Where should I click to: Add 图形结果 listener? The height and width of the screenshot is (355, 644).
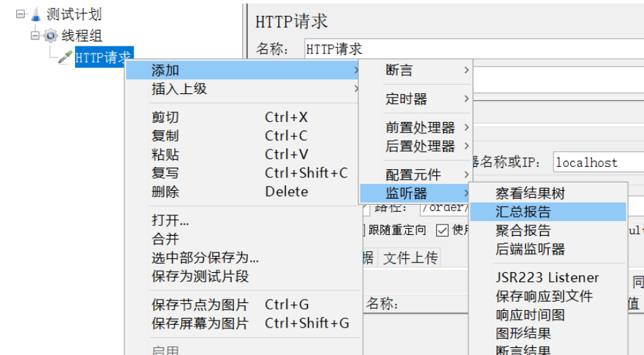pyautogui.click(x=548, y=334)
